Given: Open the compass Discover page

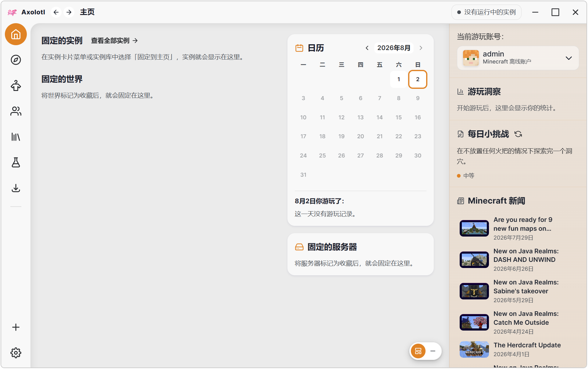Looking at the screenshot, I should coord(16,60).
